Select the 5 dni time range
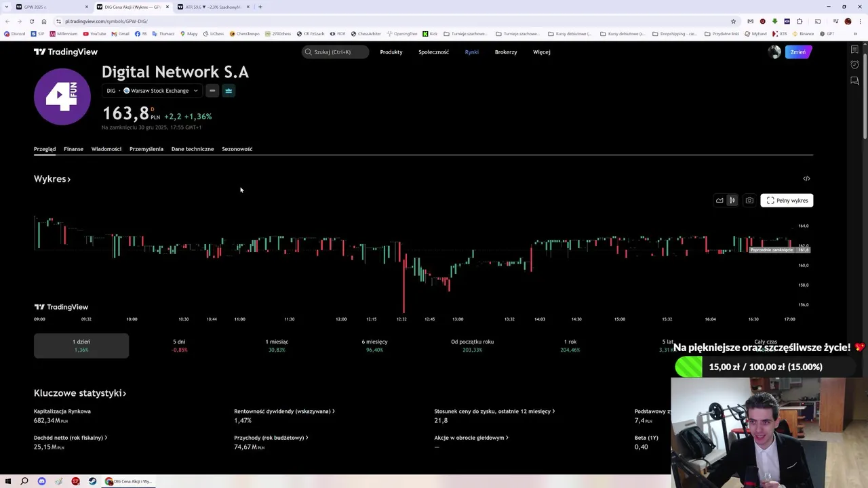This screenshot has height=488, width=868. pyautogui.click(x=179, y=346)
